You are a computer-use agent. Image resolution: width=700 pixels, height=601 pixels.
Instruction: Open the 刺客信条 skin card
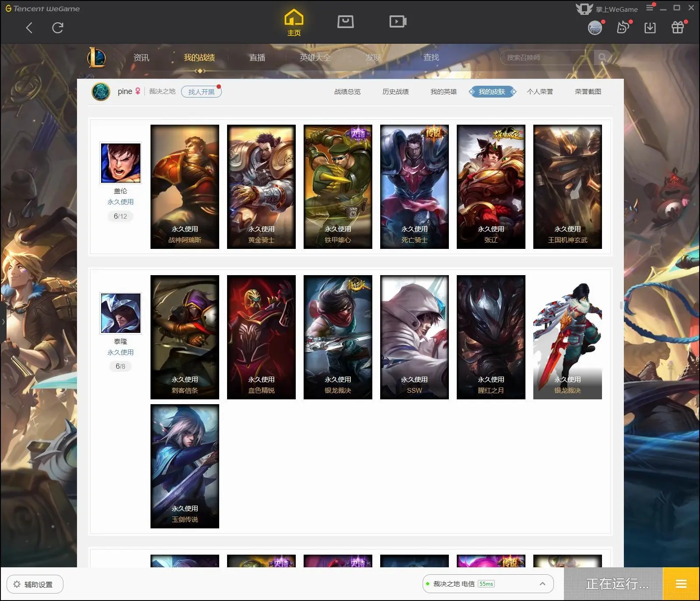coord(185,337)
